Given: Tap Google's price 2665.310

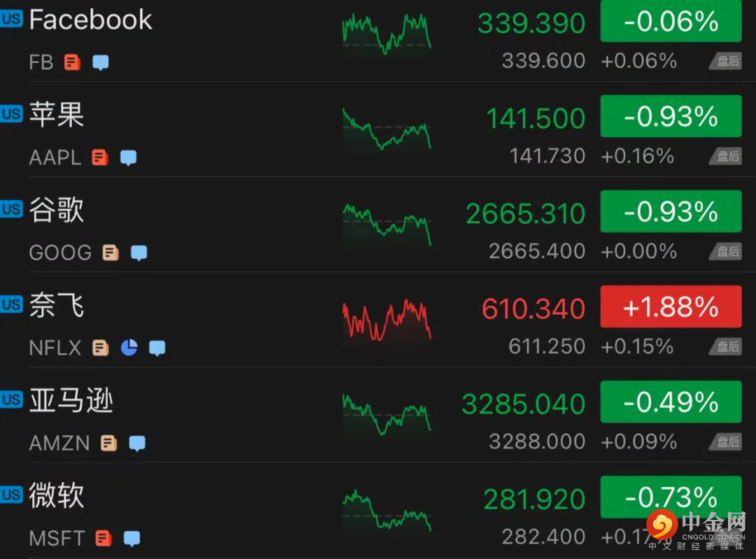Looking at the screenshot, I should pos(525,214).
